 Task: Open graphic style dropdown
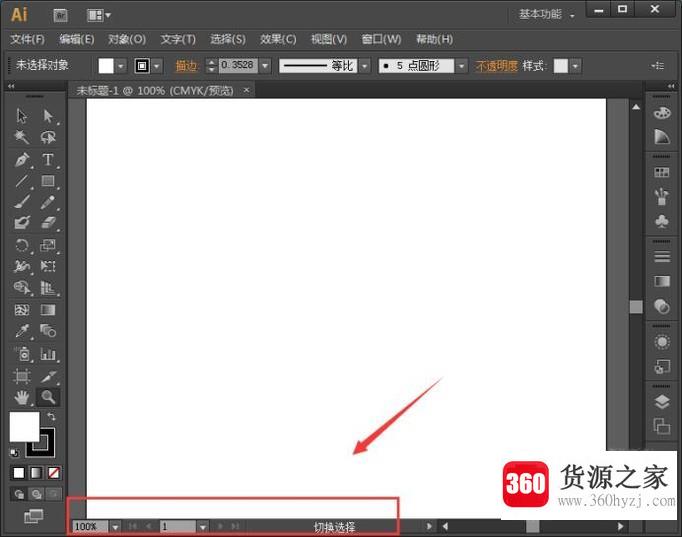pyautogui.click(x=575, y=66)
